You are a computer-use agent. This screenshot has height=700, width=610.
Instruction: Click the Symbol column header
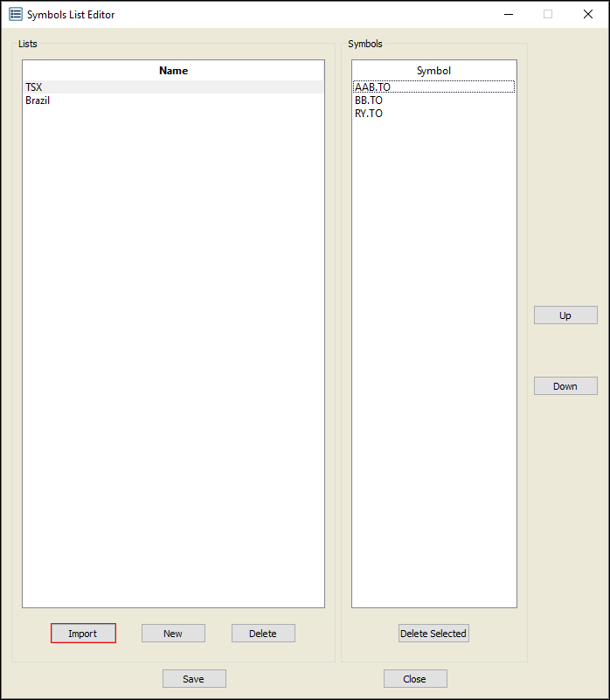[433, 71]
